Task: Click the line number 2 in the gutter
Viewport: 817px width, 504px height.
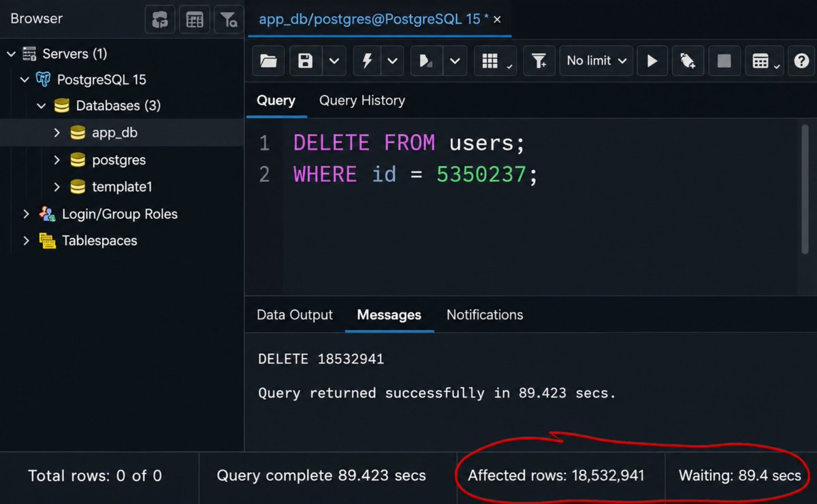Action: tap(264, 175)
